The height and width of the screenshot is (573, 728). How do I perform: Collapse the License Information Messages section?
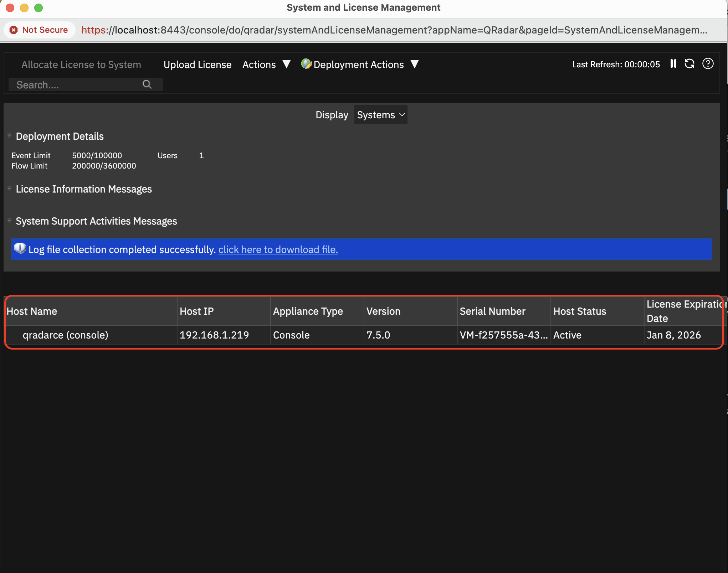tap(9, 188)
